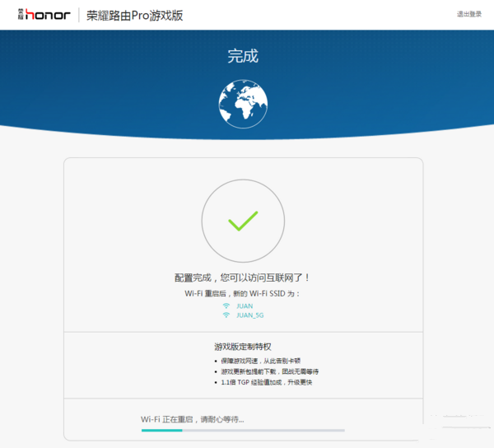The height and width of the screenshot is (448, 494).
Task: Click the 完成 page heading
Action: [x=243, y=56]
